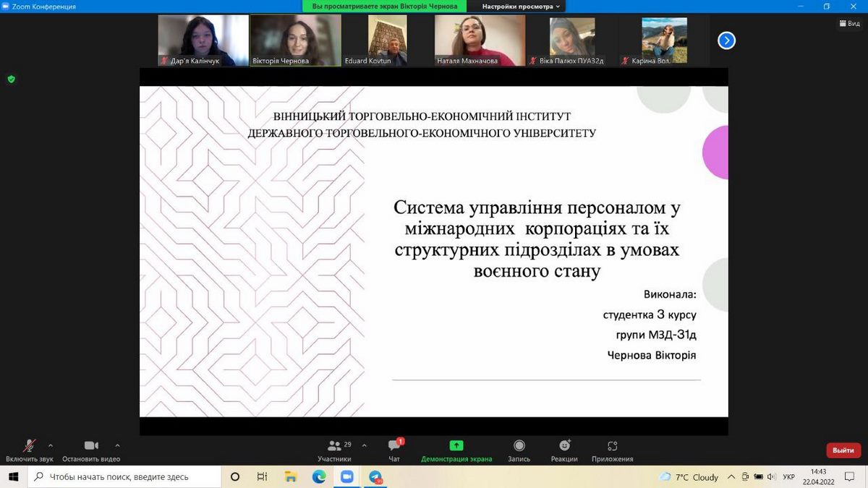868x488 pixels.
Task: Select Eduard Kovtun's video thumbnail
Action: tap(387, 40)
